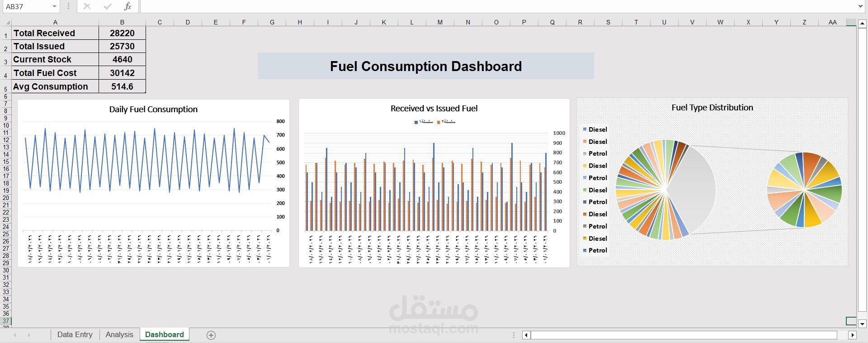Image resolution: width=868 pixels, height=343 pixels.
Task: Open the Name Box dropdown arrow
Action: click(54, 6)
